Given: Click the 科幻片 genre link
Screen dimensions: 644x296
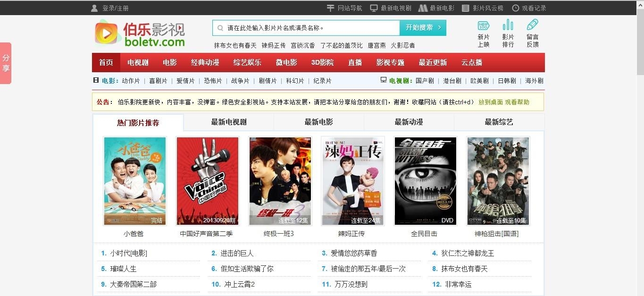Looking at the screenshot, I should tap(295, 81).
